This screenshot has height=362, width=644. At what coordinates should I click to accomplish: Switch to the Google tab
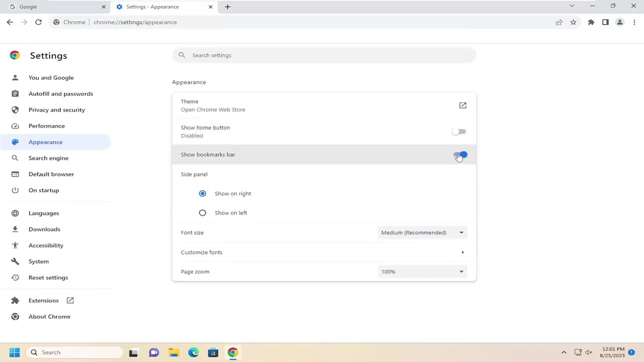click(55, 7)
